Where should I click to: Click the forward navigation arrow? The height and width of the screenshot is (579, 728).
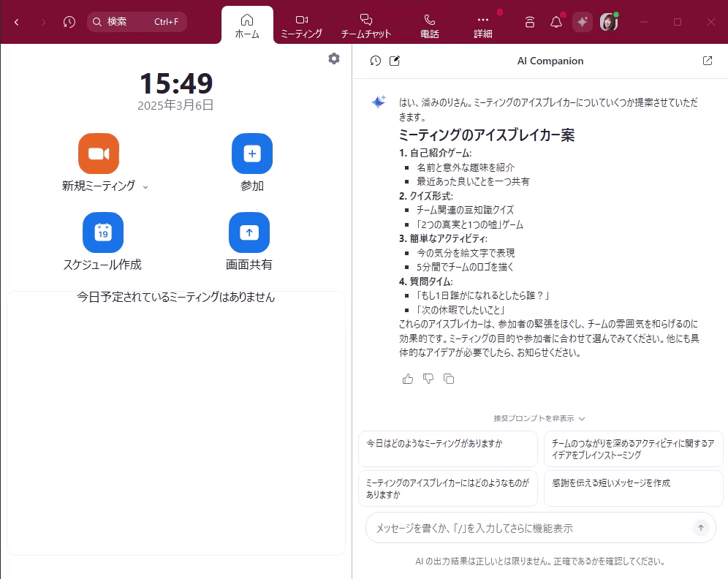click(x=43, y=22)
